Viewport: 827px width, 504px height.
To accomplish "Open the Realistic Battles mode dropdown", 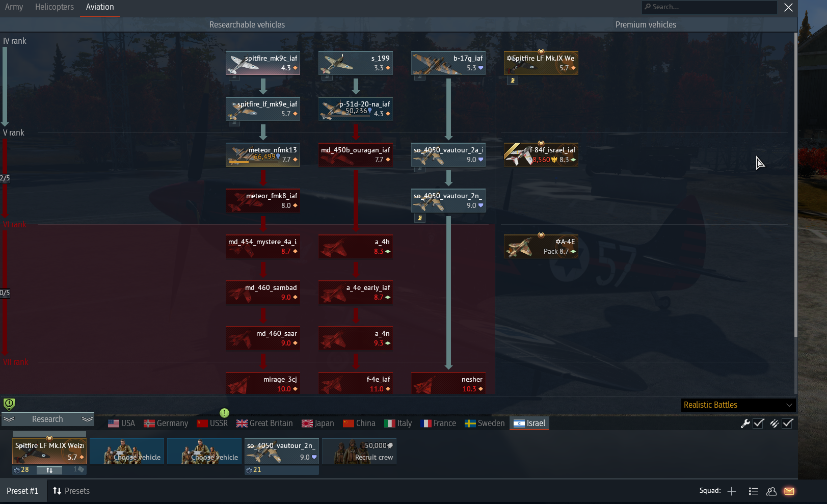I will coord(738,405).
